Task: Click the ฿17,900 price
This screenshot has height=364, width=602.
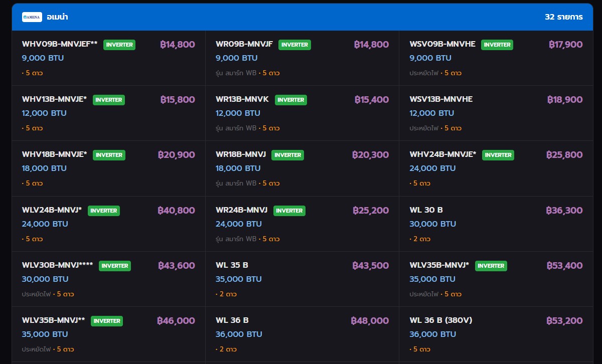Action: [566, 45]
